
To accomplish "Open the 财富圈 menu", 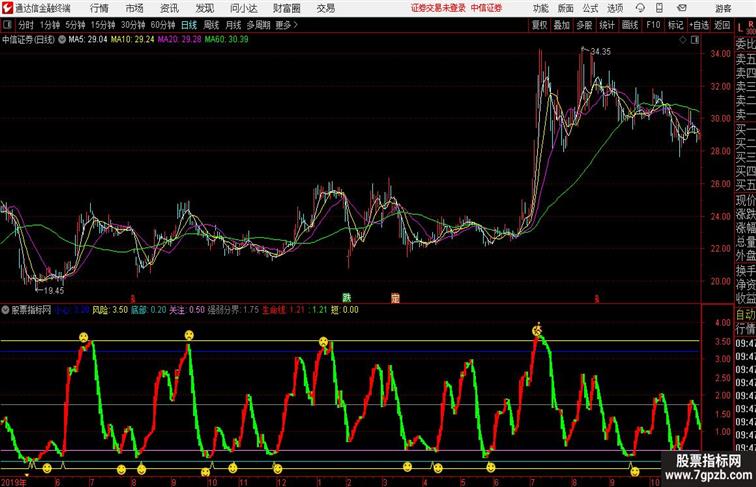I will point(286,8).
